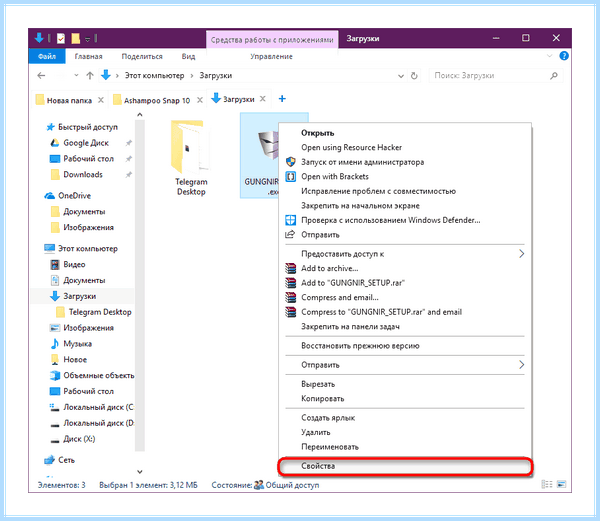Choose Open using Resource Hacker
This screenshot has width=600, height=521.
pyautogui.click(x=351, y=147)
